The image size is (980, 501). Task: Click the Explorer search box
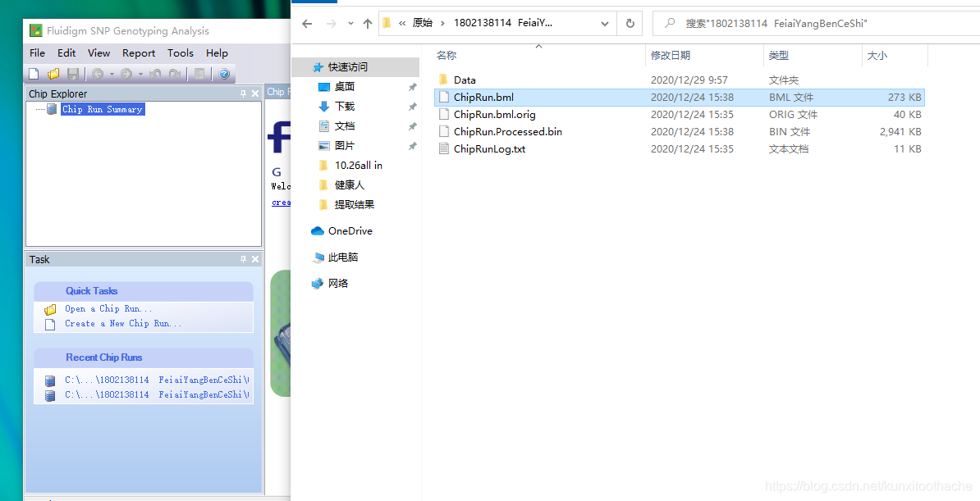(816, 24)
